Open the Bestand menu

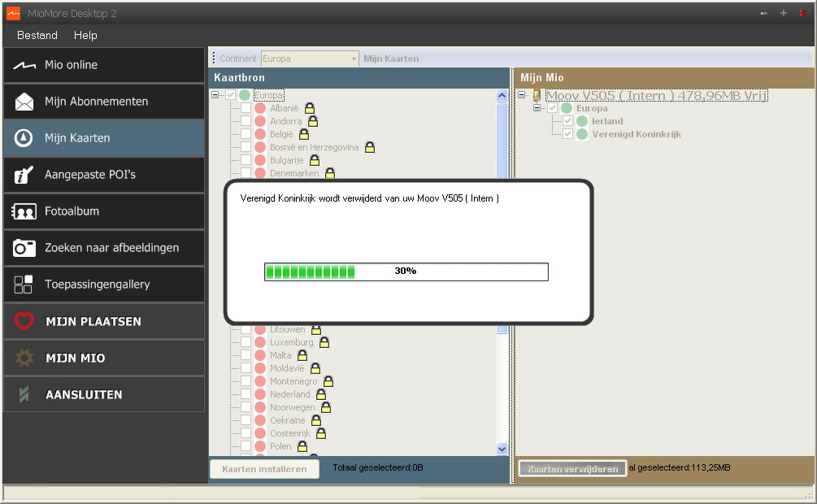point(37,35)
